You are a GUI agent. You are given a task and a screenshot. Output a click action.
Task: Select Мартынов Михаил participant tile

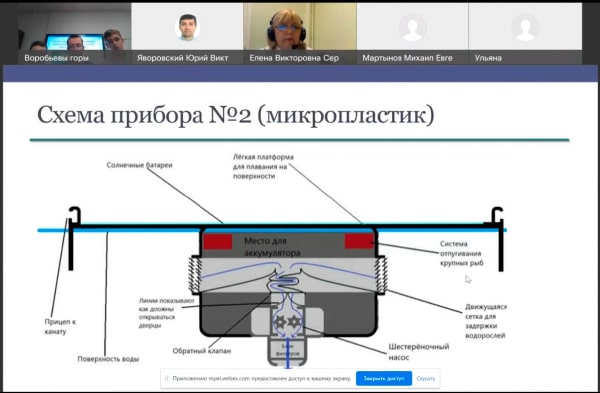point(412,33)
